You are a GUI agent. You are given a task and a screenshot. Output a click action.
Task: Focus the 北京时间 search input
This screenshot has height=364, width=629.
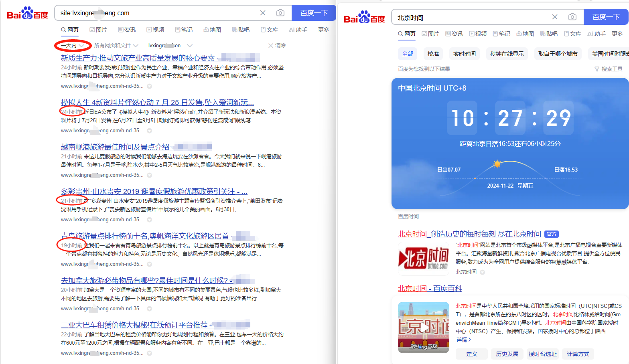click(471, 17)
